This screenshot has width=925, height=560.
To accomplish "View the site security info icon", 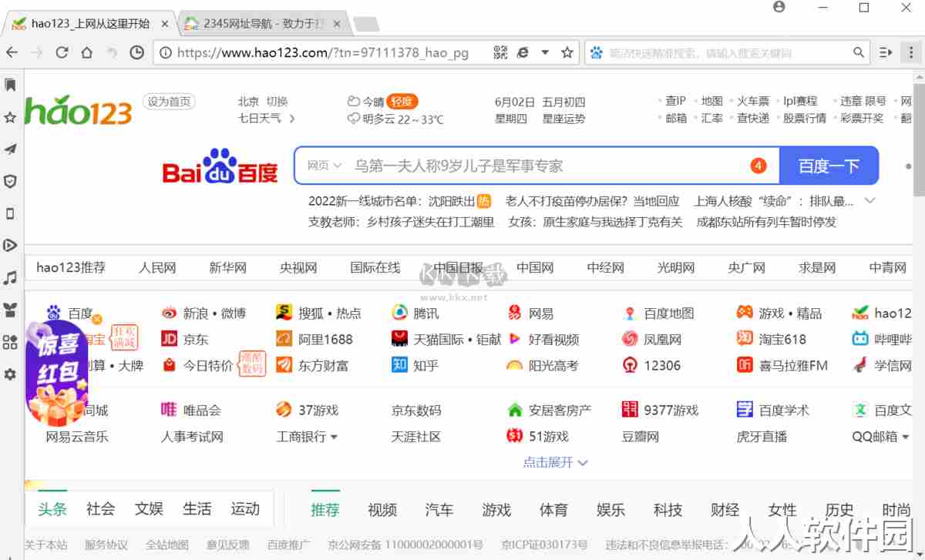I will 166,52.
